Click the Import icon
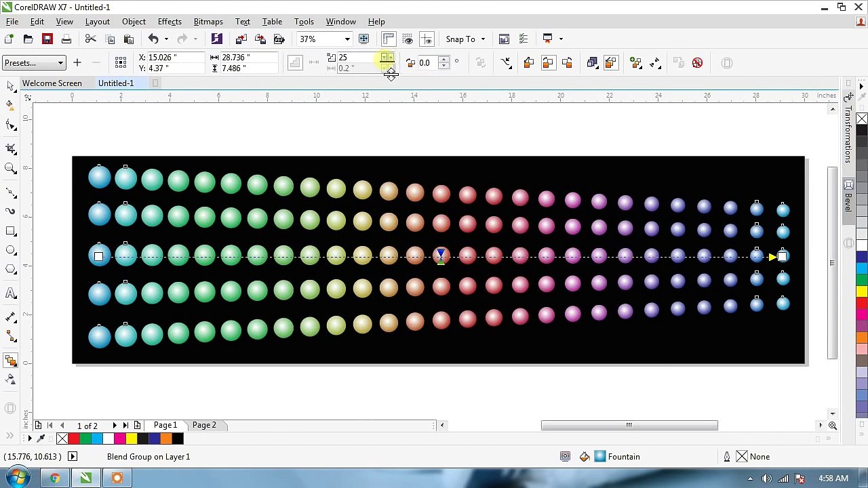 pyautogui.click(x=241, y=39)
